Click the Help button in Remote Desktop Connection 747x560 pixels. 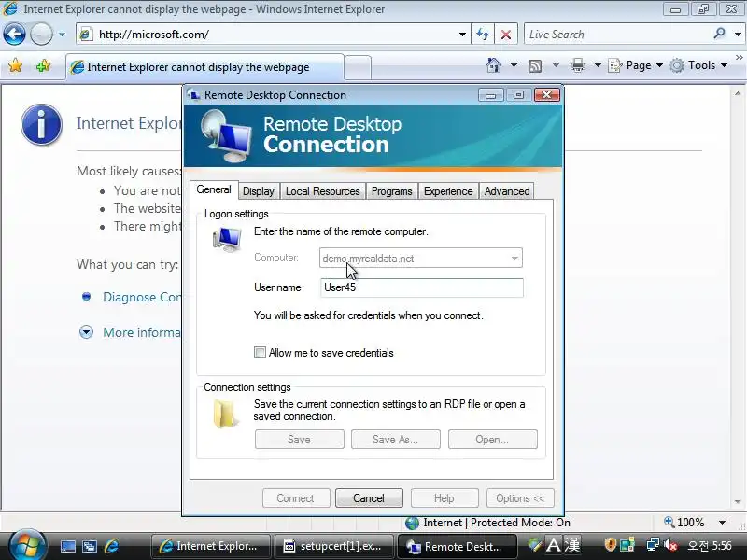[444, 498]
